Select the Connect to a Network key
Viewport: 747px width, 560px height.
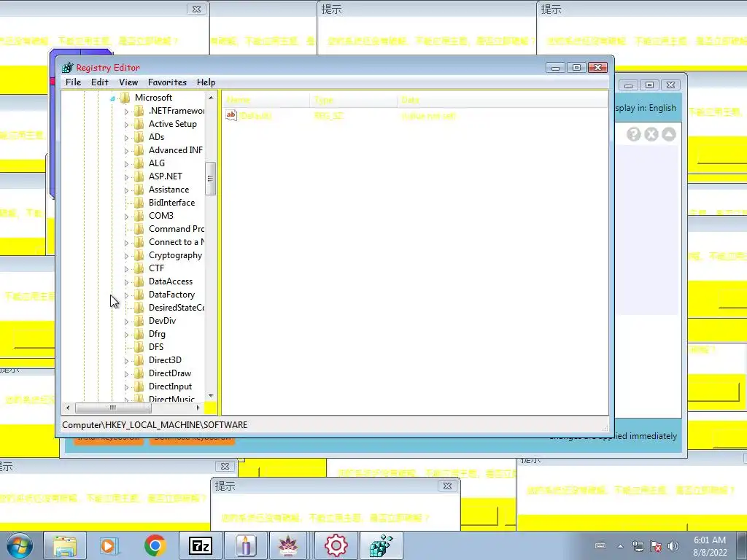coord(177,242)
